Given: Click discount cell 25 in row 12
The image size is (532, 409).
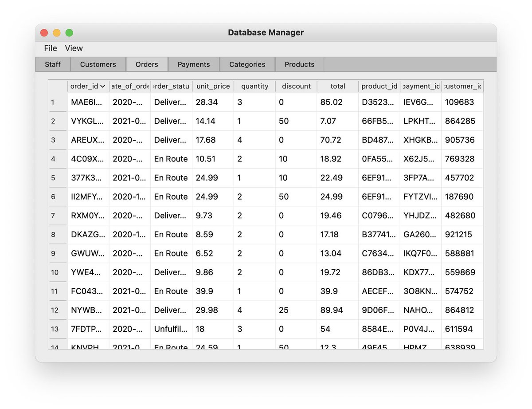Looking at the screenshot, I should 296,310.
